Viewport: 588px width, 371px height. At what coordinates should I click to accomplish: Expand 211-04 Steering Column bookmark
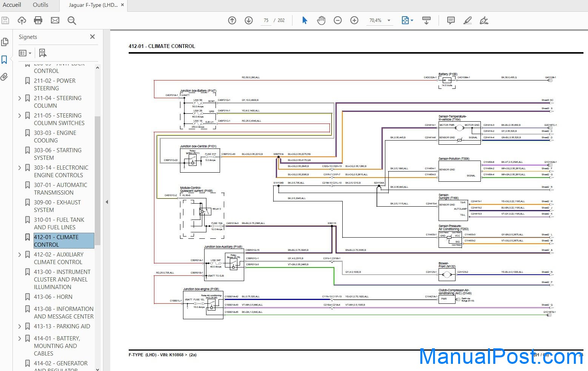point(20,98)
